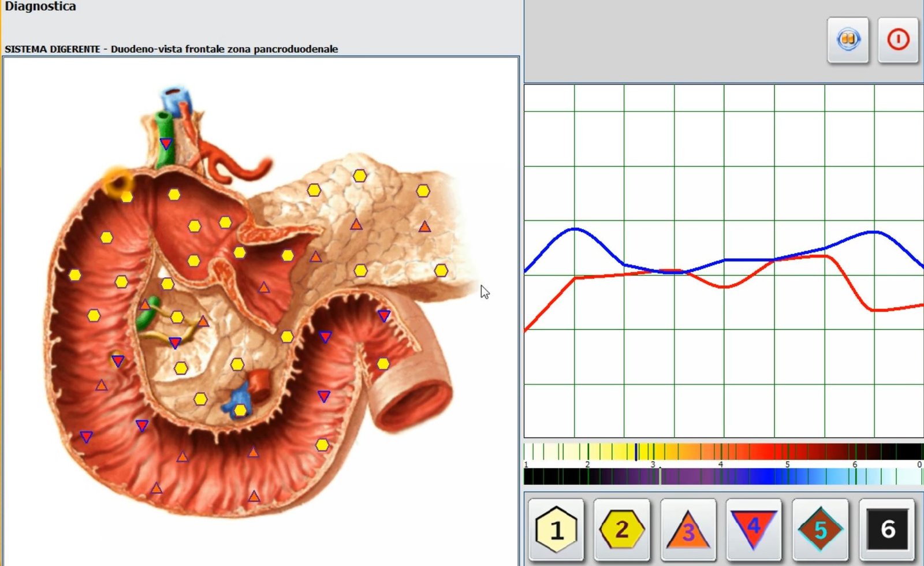The image size is (924, 566).
Task: Select legend button 3 orange triangle
Action: point(688,529)
